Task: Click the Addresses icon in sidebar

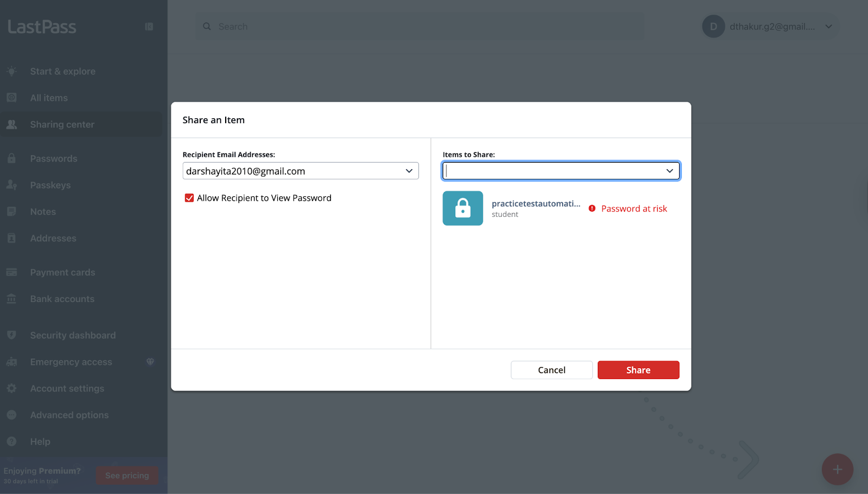Action: (11, 238)
